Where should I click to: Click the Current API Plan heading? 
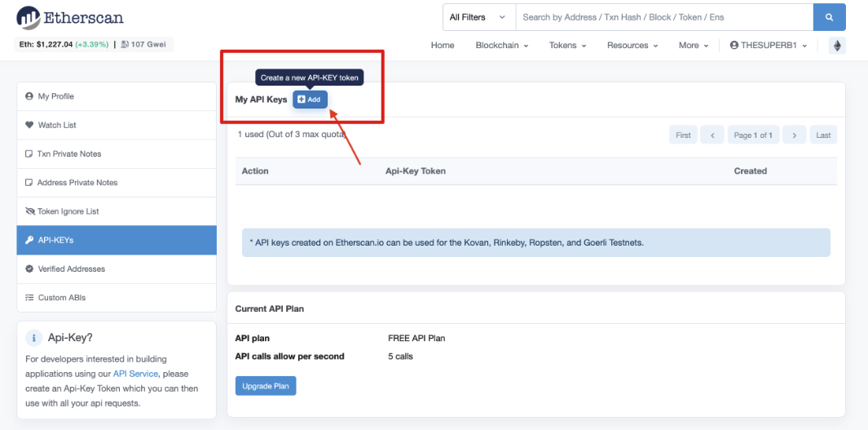[x=270, y=308]
